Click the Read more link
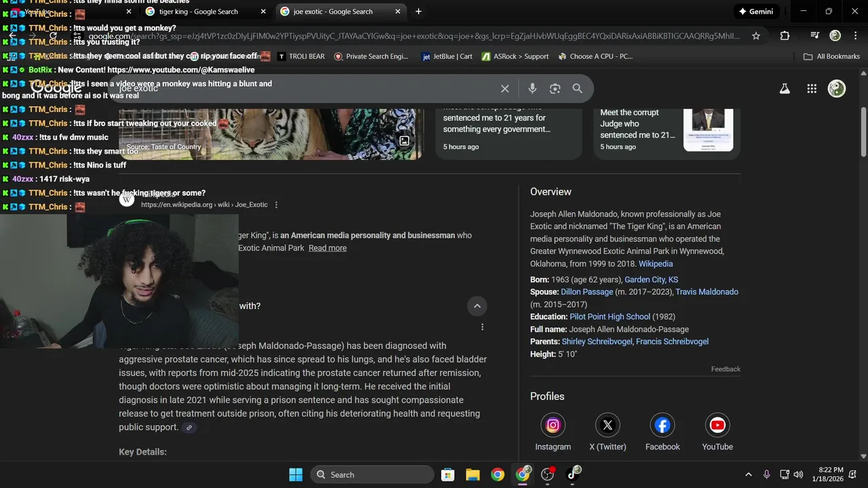This screenshot has width=868, height=488. click(x=328, y=248)
